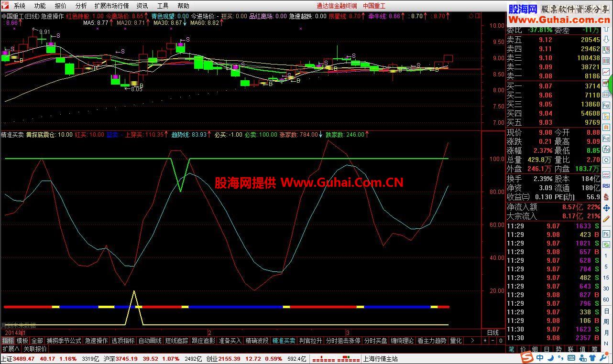Click the tree structure icon in sidebar
Screen dimensions: 613x364
[x=606, y=115]
